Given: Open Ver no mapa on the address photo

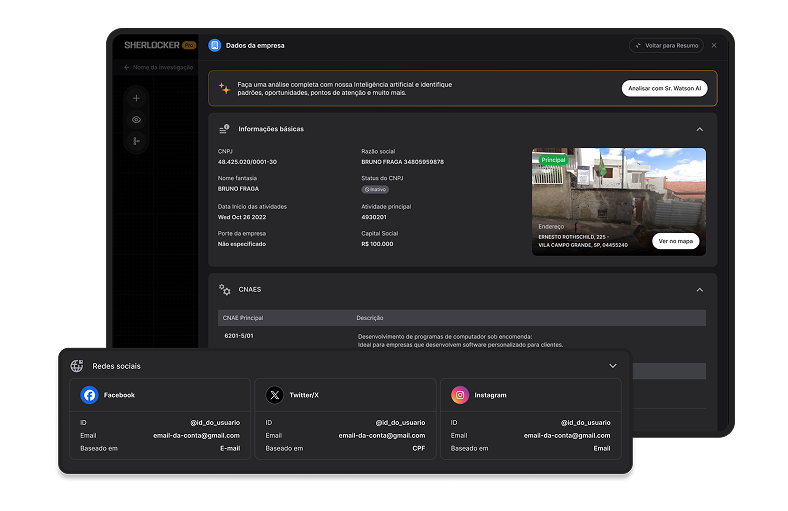Looking at the screenshot, I should point(675,241).
